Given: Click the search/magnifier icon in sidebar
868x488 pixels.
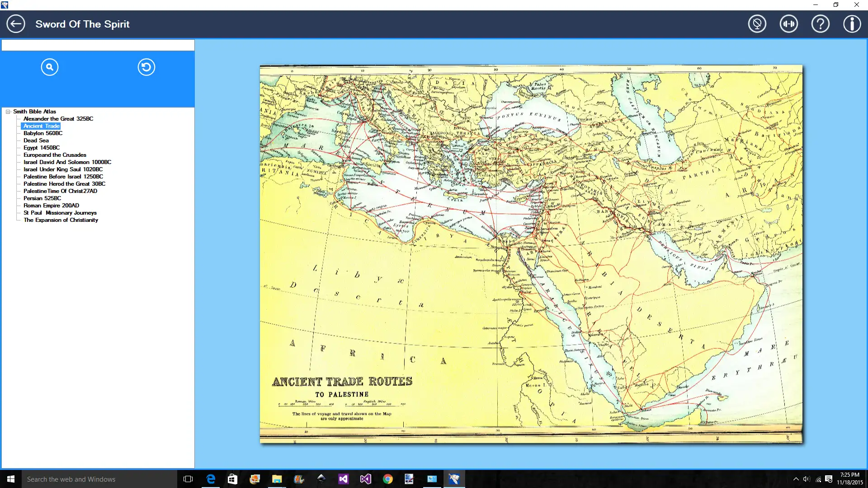Looking at the screenshot, I should (x=49, y=67).
